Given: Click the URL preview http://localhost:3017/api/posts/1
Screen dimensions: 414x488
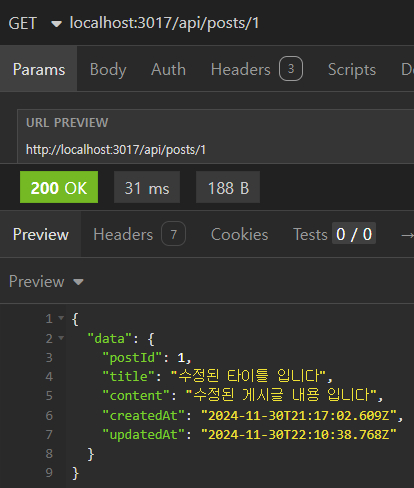Looking at the screenshot, I should (116, 150).
